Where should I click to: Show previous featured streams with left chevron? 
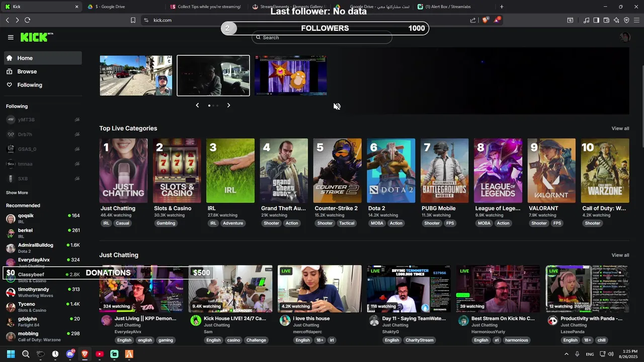[197, 105]
